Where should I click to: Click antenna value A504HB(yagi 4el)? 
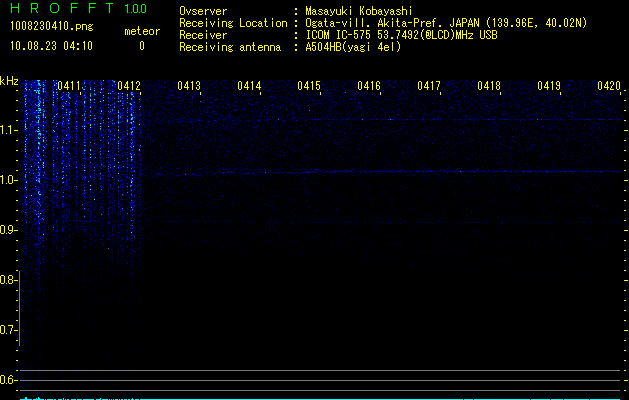pos(353,47)
